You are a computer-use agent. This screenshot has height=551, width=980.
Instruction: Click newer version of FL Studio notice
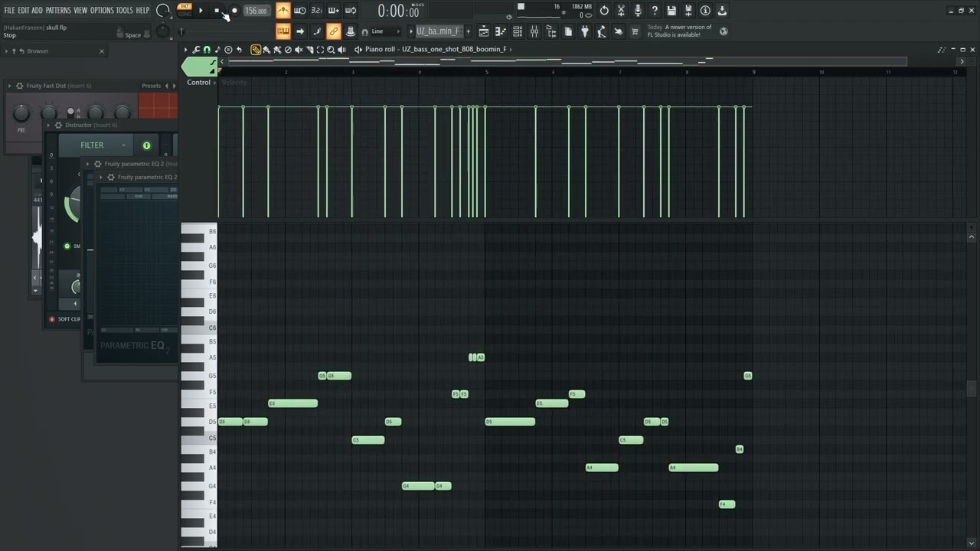(x=680, y=31)
